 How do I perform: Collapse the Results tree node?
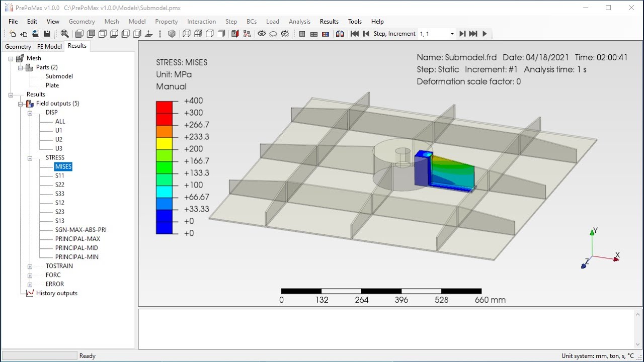pyautogui.click(x=11, y=95)
